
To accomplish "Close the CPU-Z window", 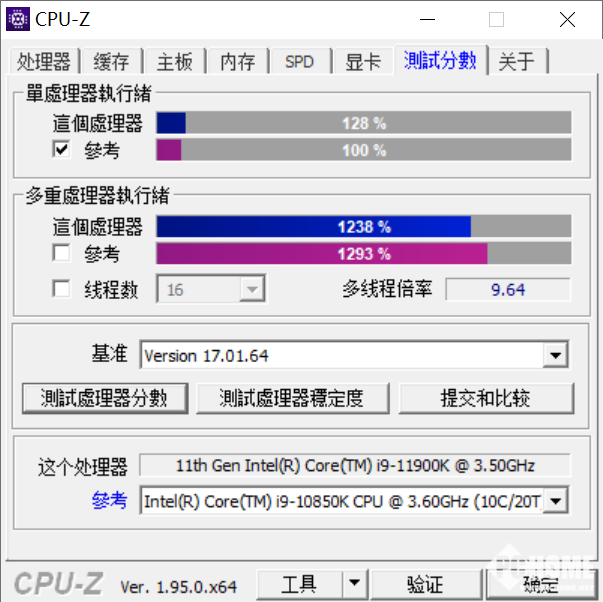I will (567, 19).
